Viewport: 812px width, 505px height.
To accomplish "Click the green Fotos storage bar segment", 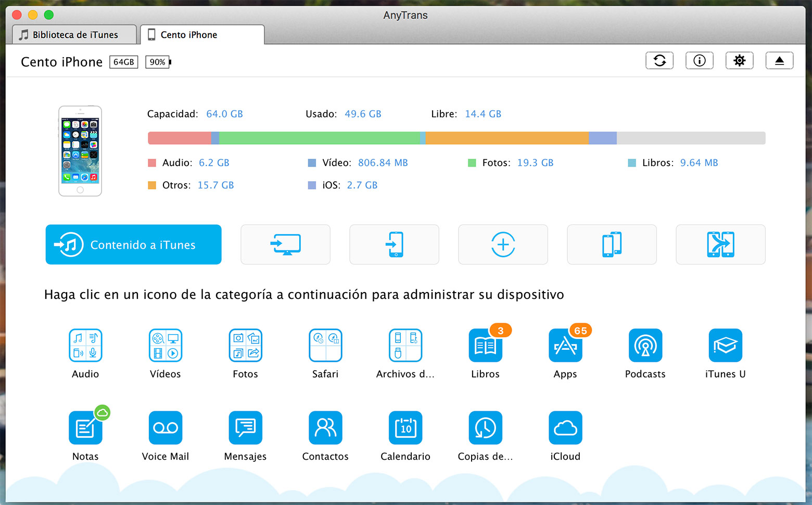I will 319,138.
